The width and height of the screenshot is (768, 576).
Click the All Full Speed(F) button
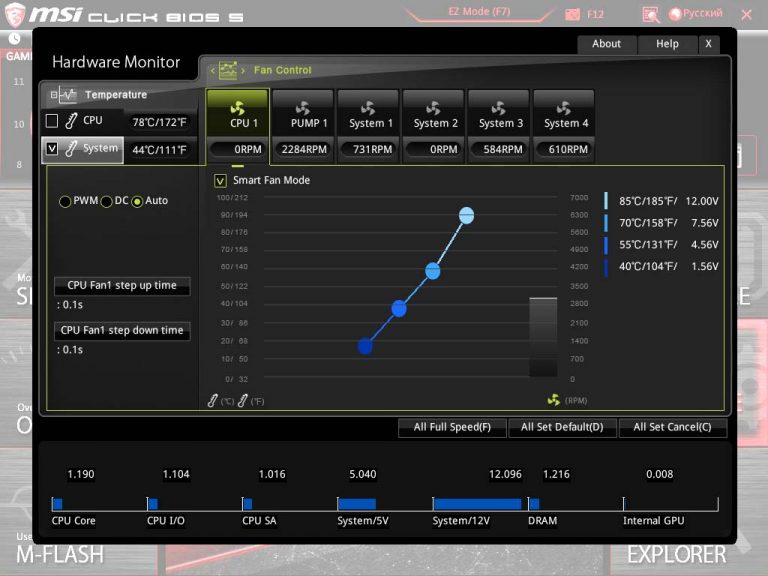[452, 427]
